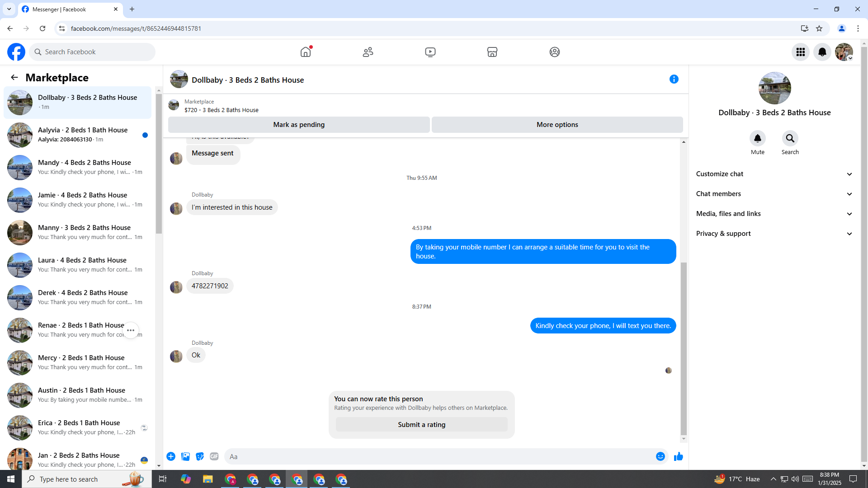The height and width of the screenshot is (488, 868).
Task: Go to the Home feed icon
Action: tap(306, 52)
